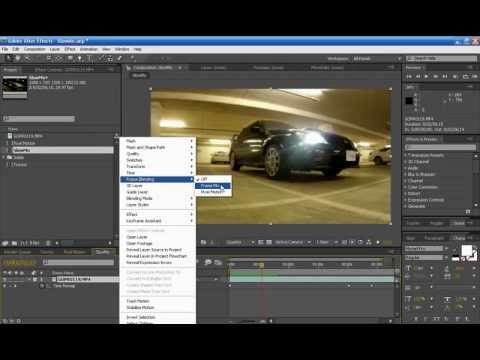Create a new folder in Project panel
480x360 pixels.
point(14,243)
